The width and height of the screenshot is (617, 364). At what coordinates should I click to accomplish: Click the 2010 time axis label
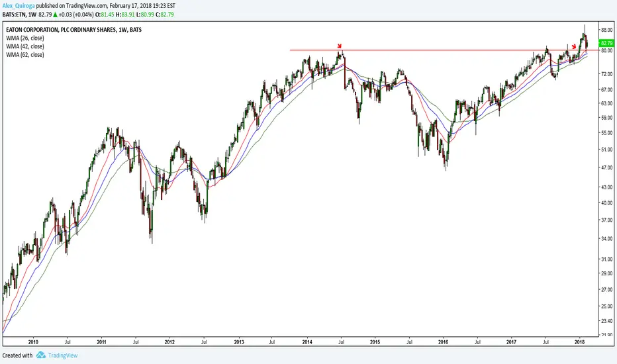coord(34,342)
